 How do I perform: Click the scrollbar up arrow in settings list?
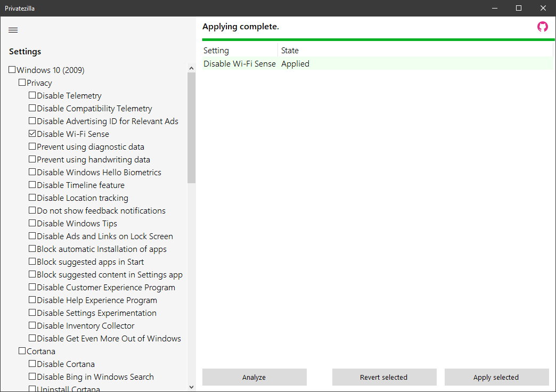pos(191,68)
